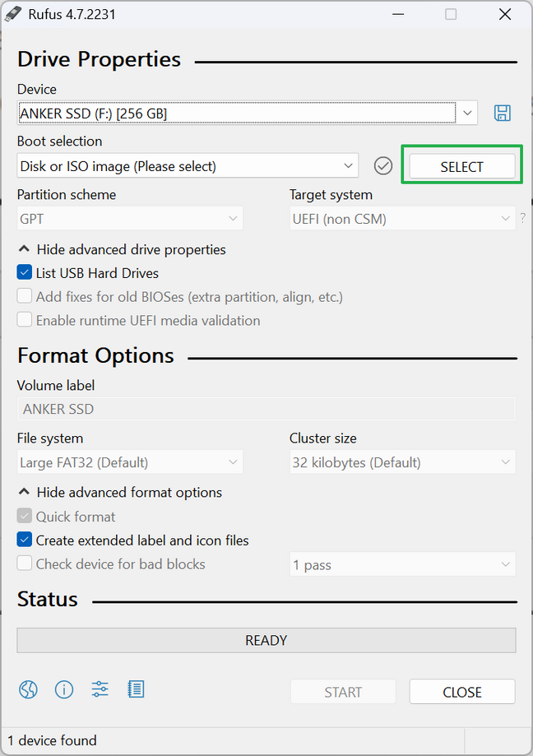533x756 pixels.
Task: Open the Boot selection dropdown
Action: pyautogui.click(x=188, y=165)
